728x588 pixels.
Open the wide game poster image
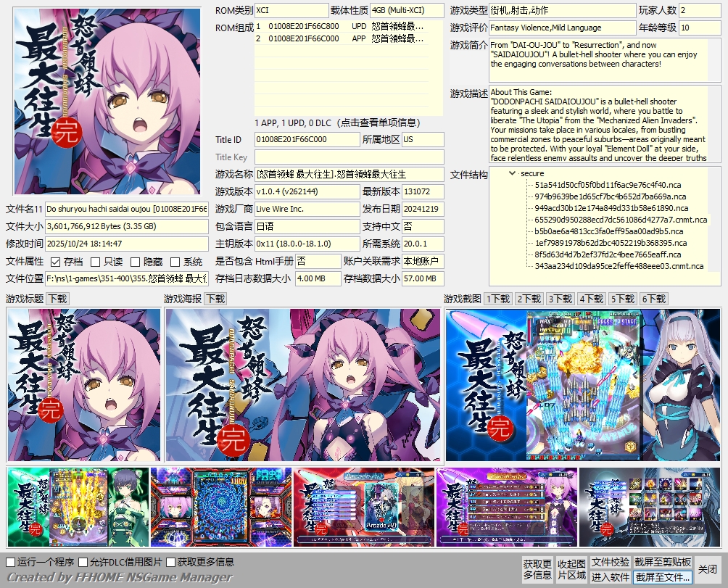[303, 385]
